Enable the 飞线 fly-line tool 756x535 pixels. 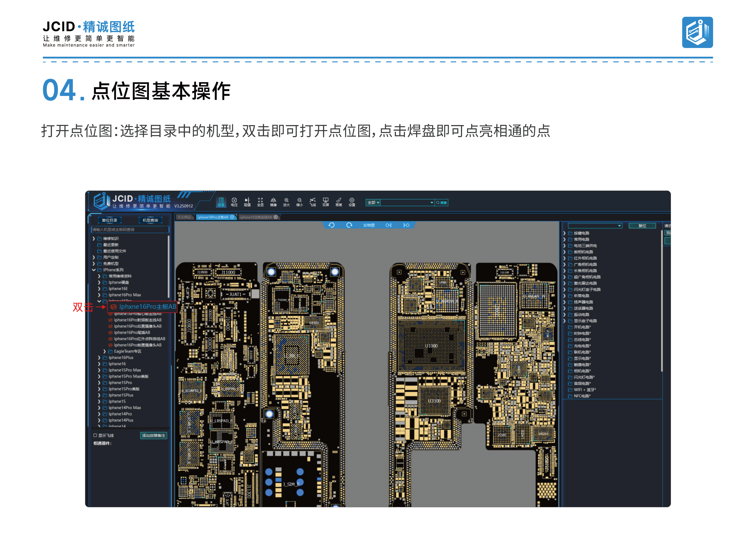click(312, 202)
